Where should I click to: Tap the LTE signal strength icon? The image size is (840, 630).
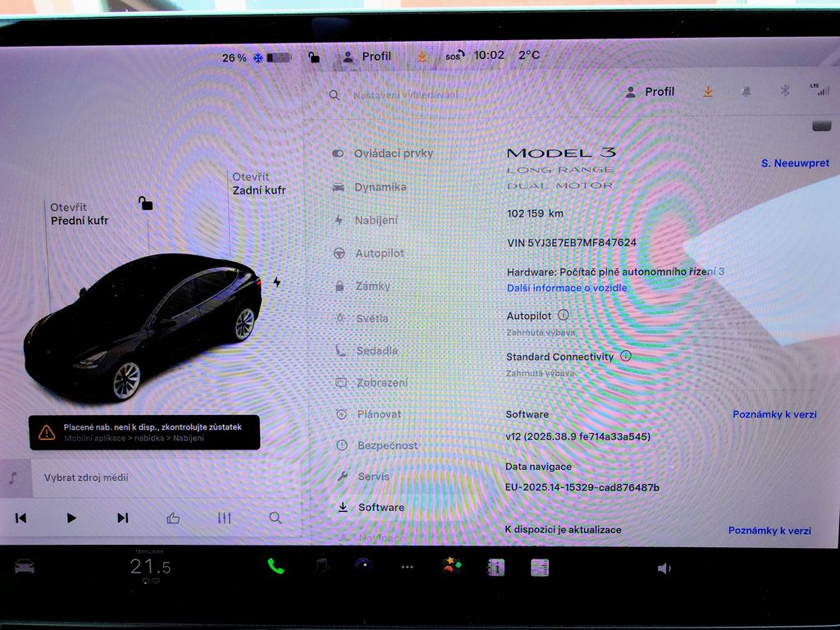point(818,90)
